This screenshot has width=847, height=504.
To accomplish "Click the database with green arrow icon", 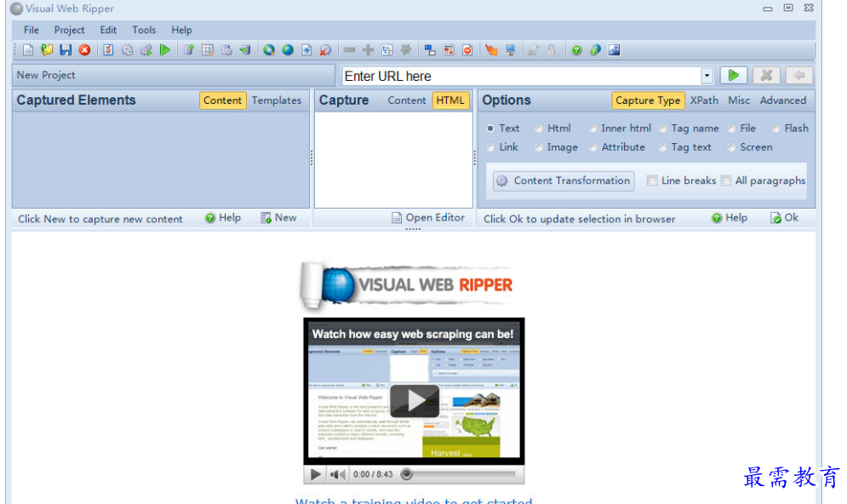I will click(x=245, y=50).
